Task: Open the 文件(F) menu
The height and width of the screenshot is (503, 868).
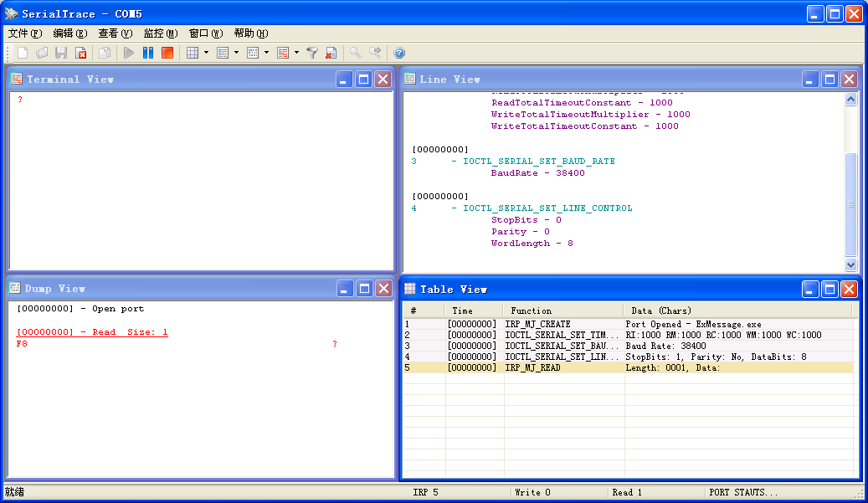Action: 24,33
